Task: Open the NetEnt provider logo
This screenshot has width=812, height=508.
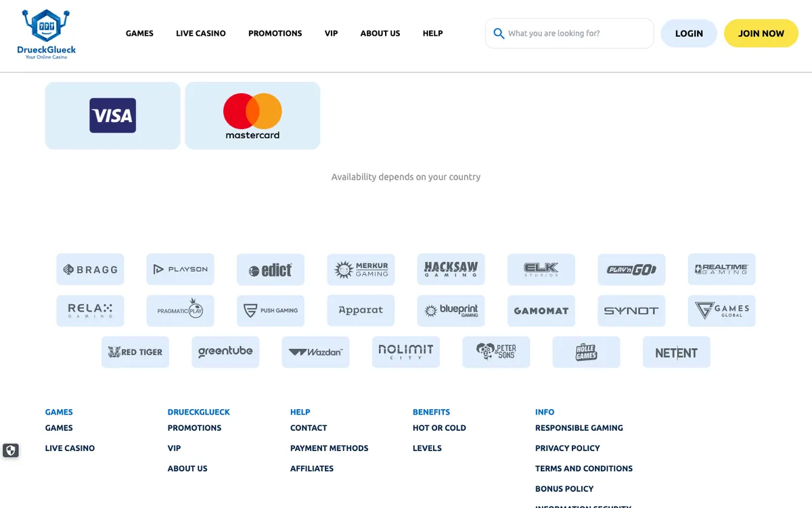Action: [677, 352]
